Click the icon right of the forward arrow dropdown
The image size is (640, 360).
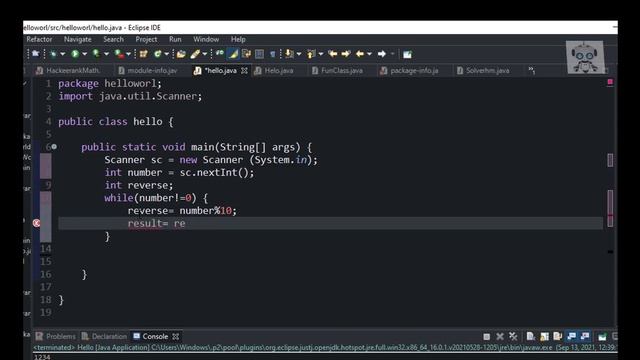407,54
